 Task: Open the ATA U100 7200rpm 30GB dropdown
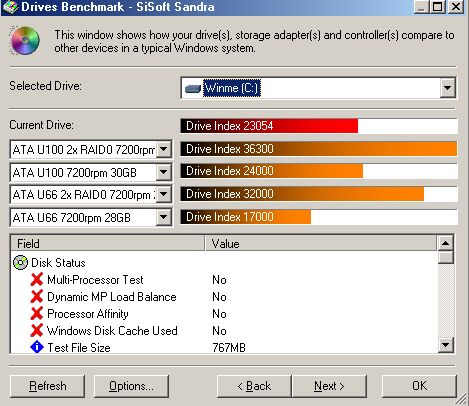click(x=164, y=172)
